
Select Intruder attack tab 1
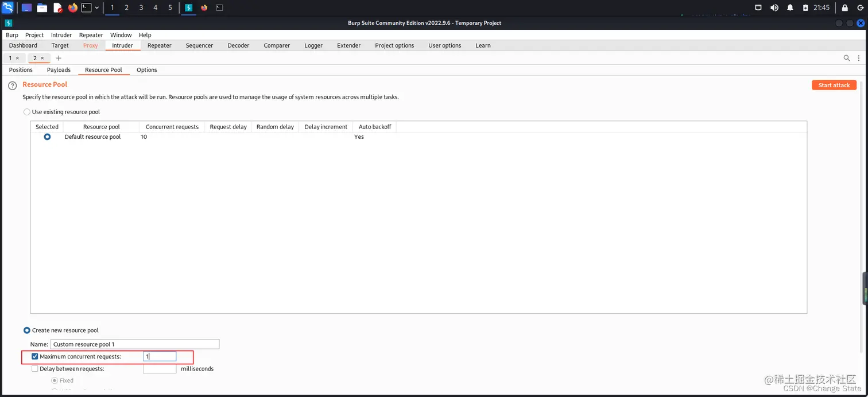click(x=10, y=58)
